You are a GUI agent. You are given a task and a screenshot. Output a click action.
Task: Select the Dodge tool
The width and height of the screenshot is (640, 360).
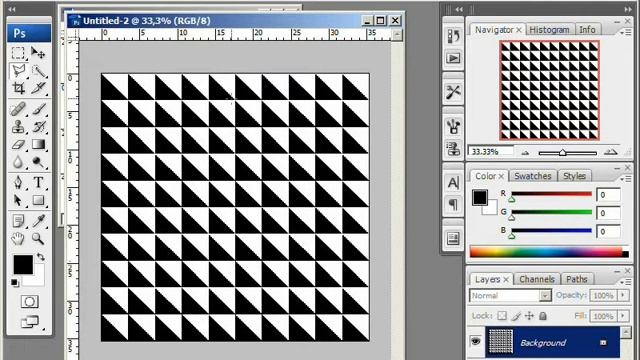pyautogui.click(x=38, y=162)
